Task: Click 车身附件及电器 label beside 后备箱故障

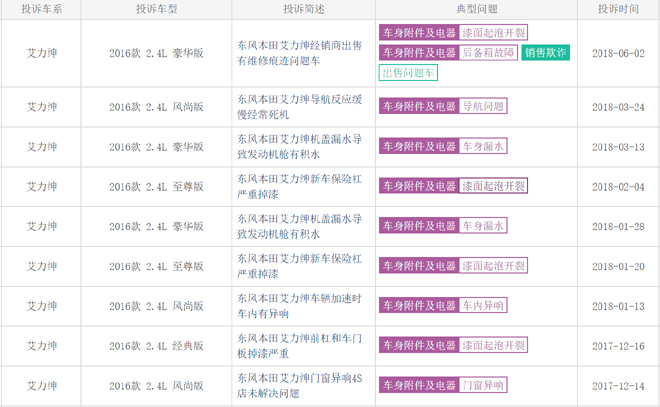Action: 419,53
